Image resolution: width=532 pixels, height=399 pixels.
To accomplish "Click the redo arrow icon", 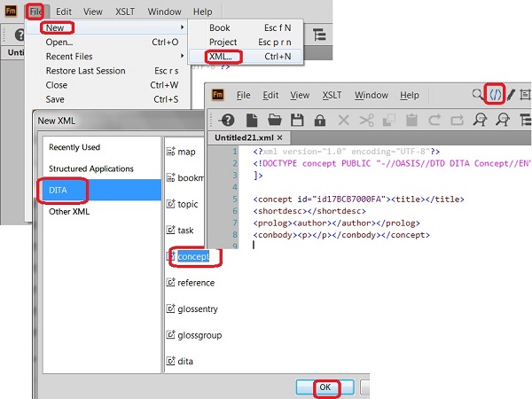I will coord(457,120).
